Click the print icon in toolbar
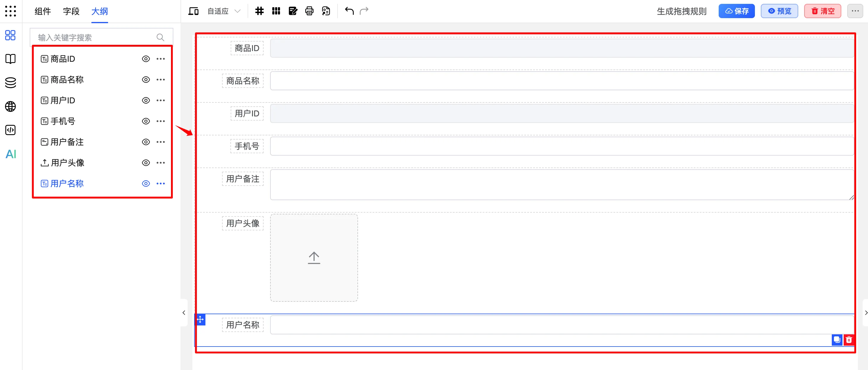 click(x=309, y=11)
